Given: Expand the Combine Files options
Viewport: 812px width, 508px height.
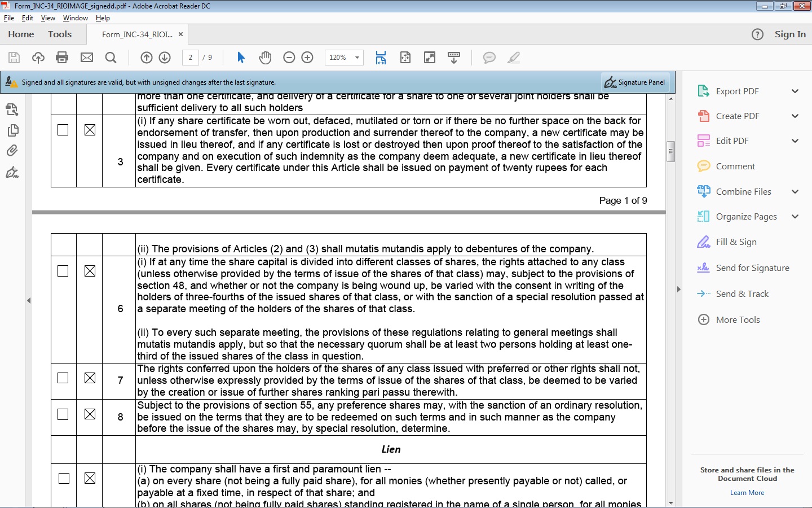Looking at the screenshot, I should click(795, 191).
